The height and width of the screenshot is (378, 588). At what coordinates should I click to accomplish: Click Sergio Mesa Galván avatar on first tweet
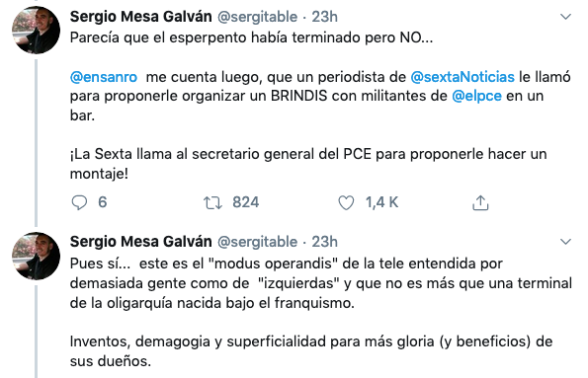[36, 30]
